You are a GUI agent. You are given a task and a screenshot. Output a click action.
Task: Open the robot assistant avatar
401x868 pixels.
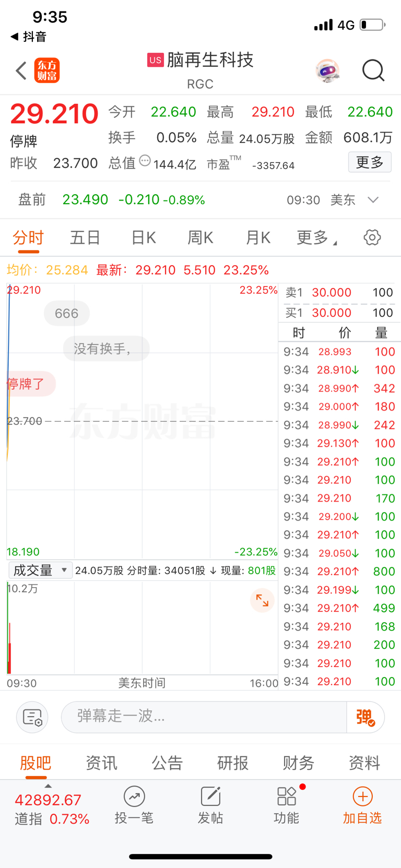tap(328, 70)
